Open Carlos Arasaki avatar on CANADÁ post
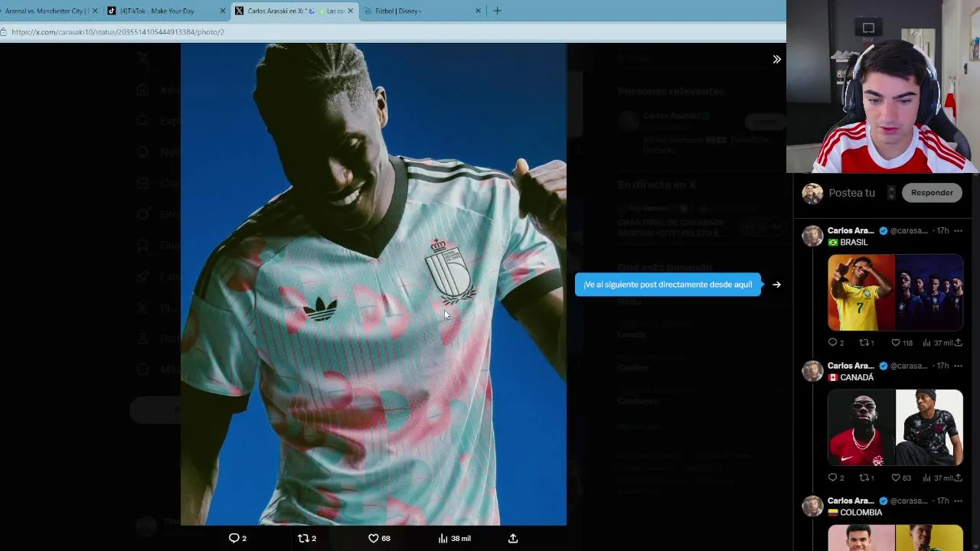Viewport: 980px width, 551px height. [812, 371]
